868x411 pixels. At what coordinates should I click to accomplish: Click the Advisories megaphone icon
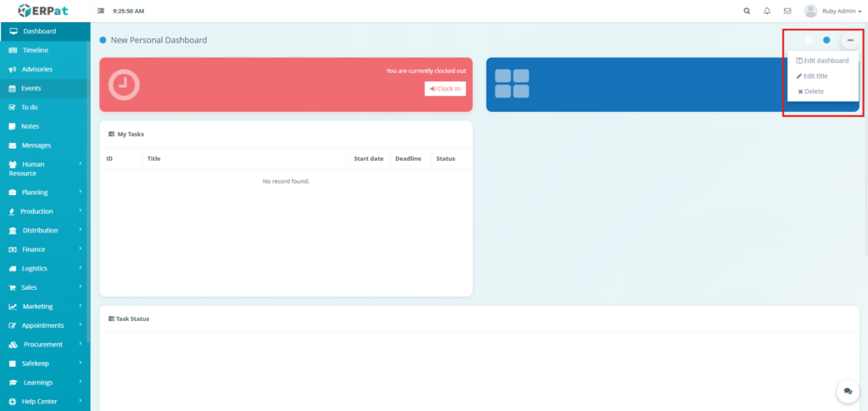tap(13, 69)
